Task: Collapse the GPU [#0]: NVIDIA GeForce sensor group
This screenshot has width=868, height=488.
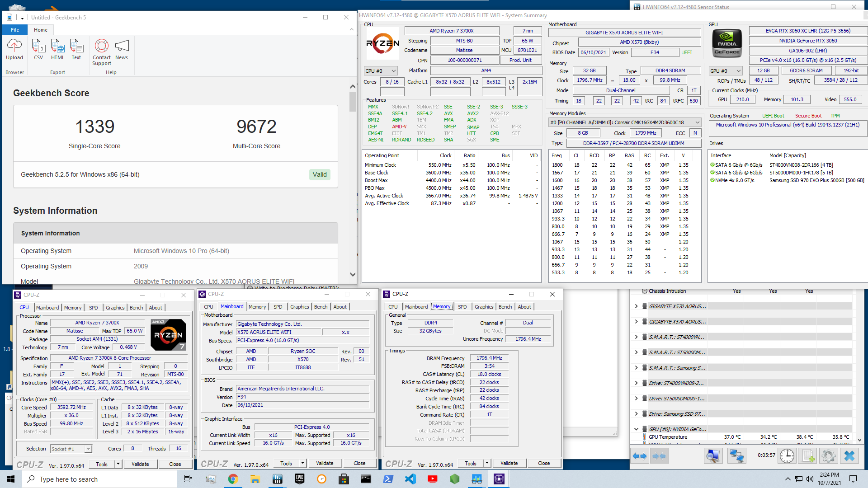Action: pos(637,429)
